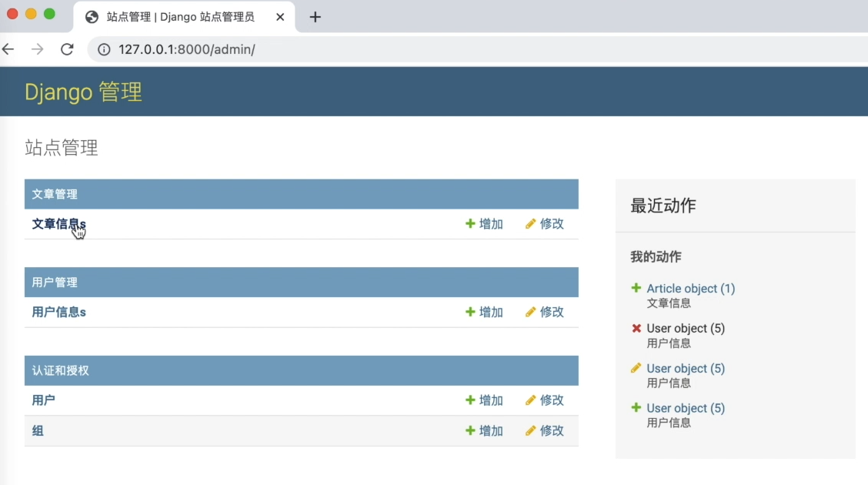Reload the admin page
The height and width of the screenshot is (485, 868).
click(x=67, y=49)
